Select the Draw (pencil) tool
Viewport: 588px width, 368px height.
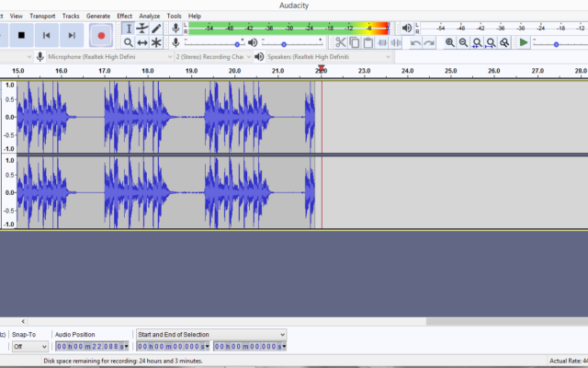tap(156, 29)
